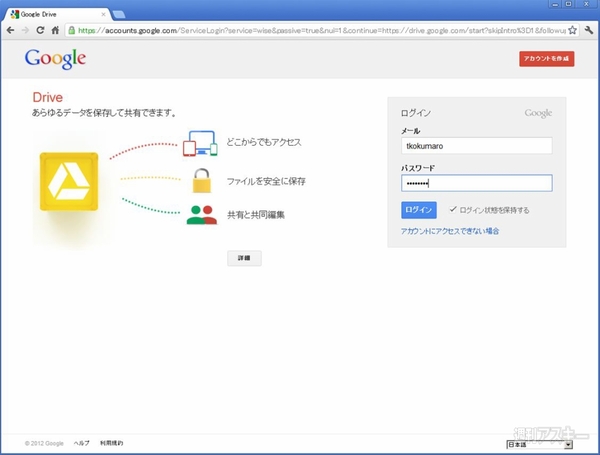Click the browser Back arrow
The height and width of the screenshot is (455, 600).
[x=10, y=30]
